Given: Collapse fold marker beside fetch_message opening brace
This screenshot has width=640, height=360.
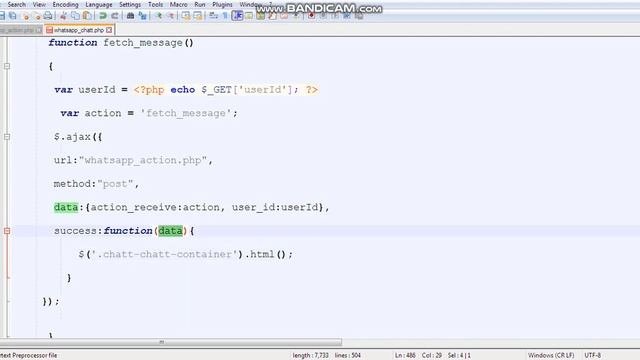Looking at the screenshot, I should 7,66.
